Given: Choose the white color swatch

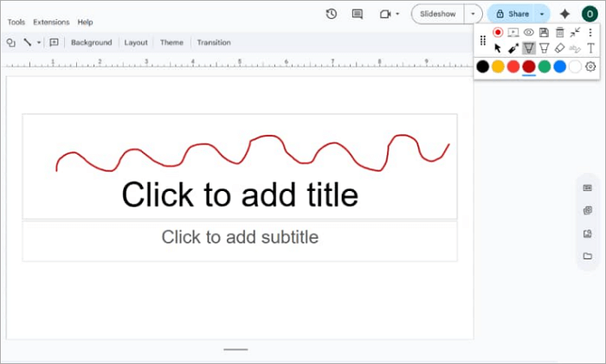Looking at the screenshot, I should (575, 67).
